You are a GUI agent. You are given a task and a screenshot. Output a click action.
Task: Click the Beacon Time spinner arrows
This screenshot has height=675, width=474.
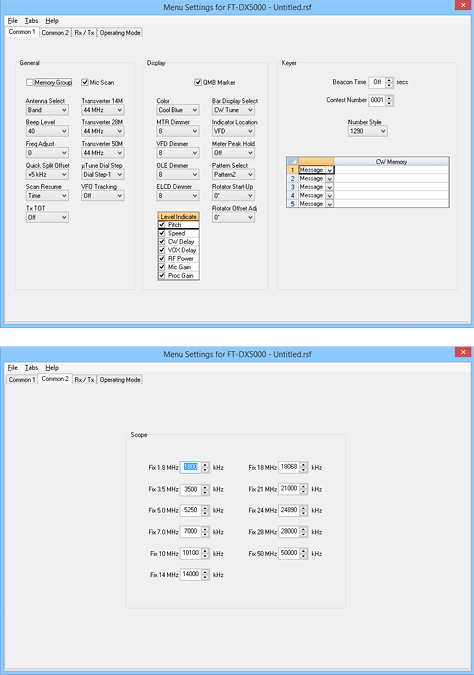click(389, 82)
